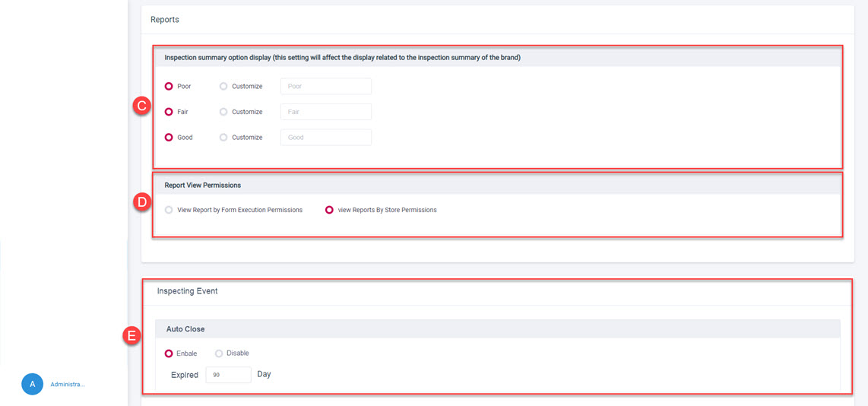Screen dimensions: 868x406
Task: Choose Customize in the Good row
Action: tap(223, 138)
